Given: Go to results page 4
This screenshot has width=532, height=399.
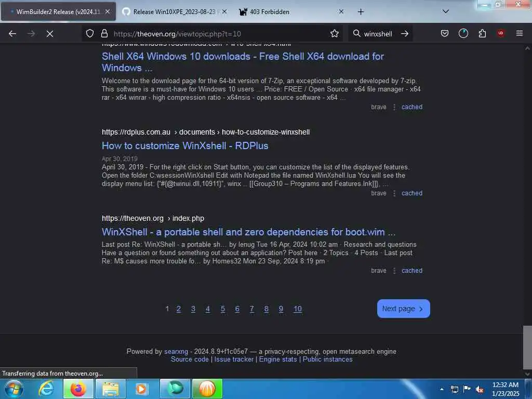Looking at the screenshot, I should click(x=208, y=309).
